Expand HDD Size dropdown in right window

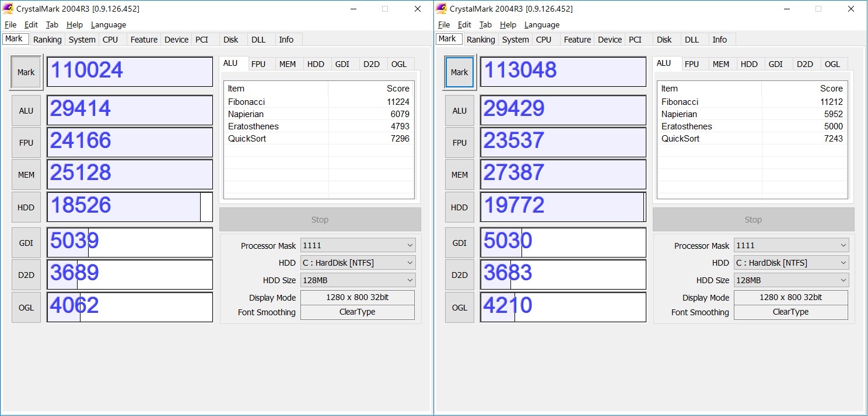[x=791, y=280]
